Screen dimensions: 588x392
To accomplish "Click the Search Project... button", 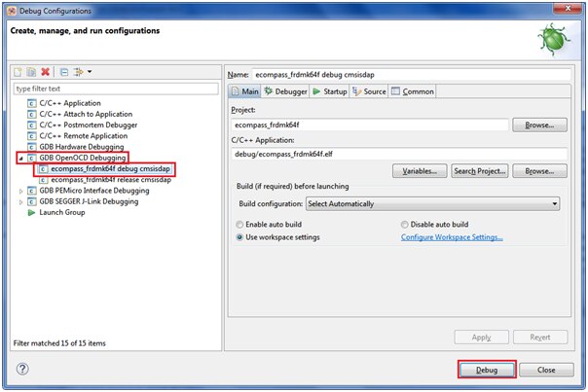I will [480, 171].
